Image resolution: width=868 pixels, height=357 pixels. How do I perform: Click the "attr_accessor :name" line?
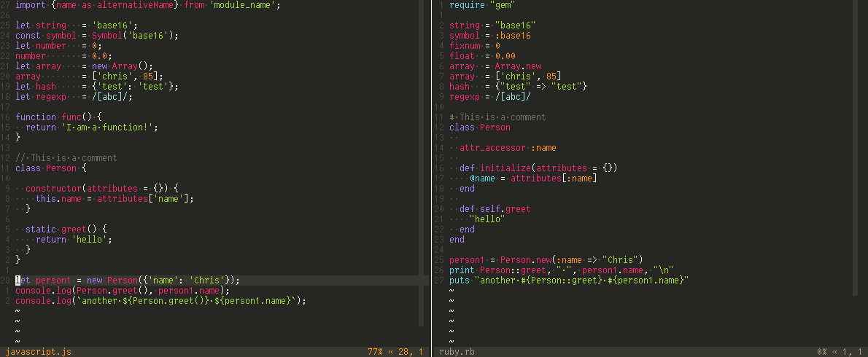click(x=508, y=148)
